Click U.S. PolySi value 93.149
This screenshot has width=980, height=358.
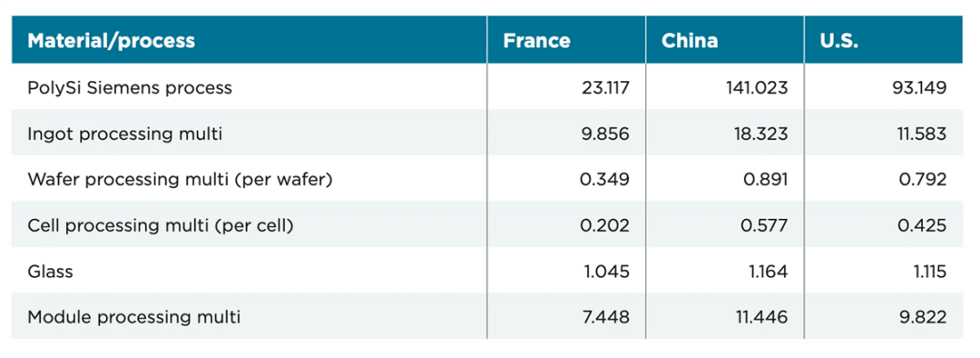tap(918, 87)
